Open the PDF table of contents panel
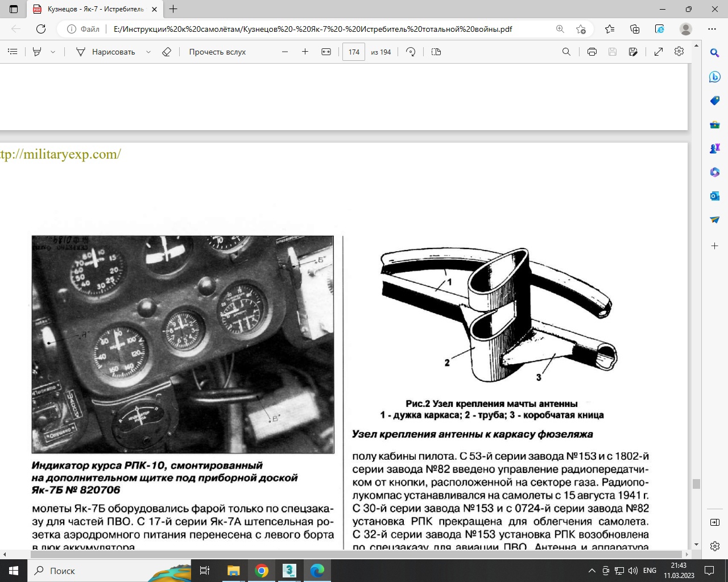Screen dimensions: 728x582 pyautogui.click(x=13, y=52)
